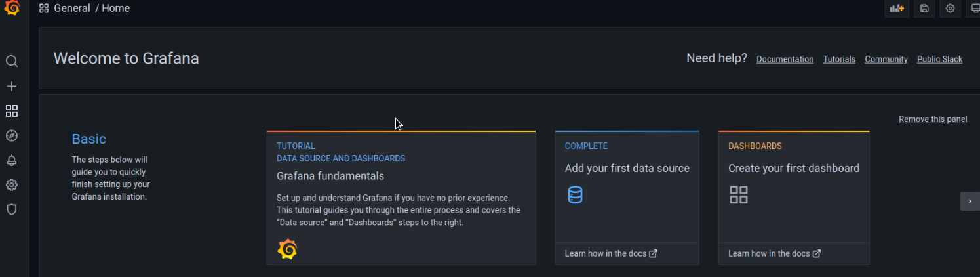Click the Save dashboard icon
Screen dimensions: 980x277
[924, 9]
